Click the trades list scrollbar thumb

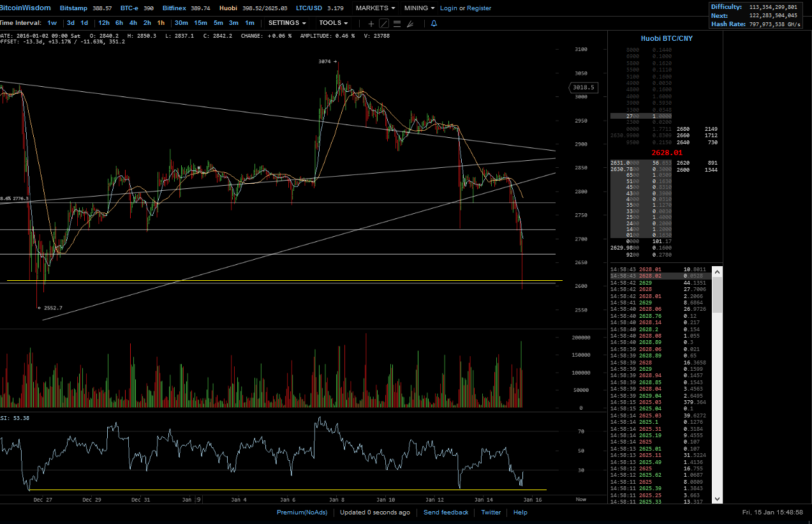(x=717, y=294)
